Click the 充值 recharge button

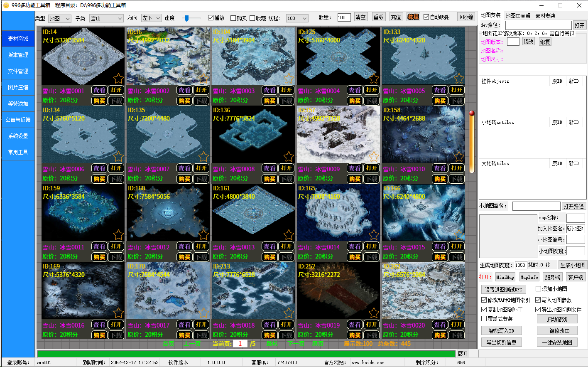396,17
